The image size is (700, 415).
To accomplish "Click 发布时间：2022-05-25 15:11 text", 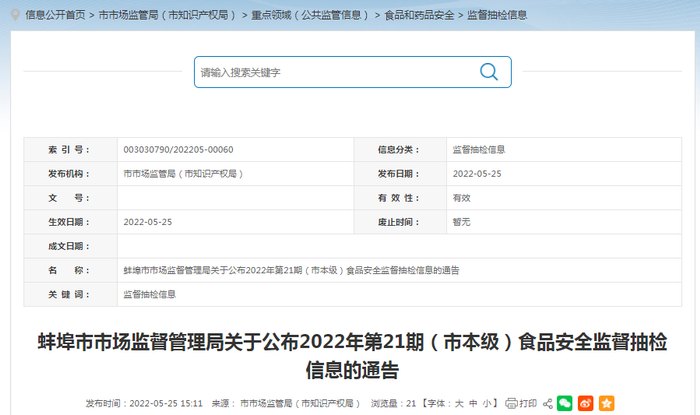I will click(144, 403).
